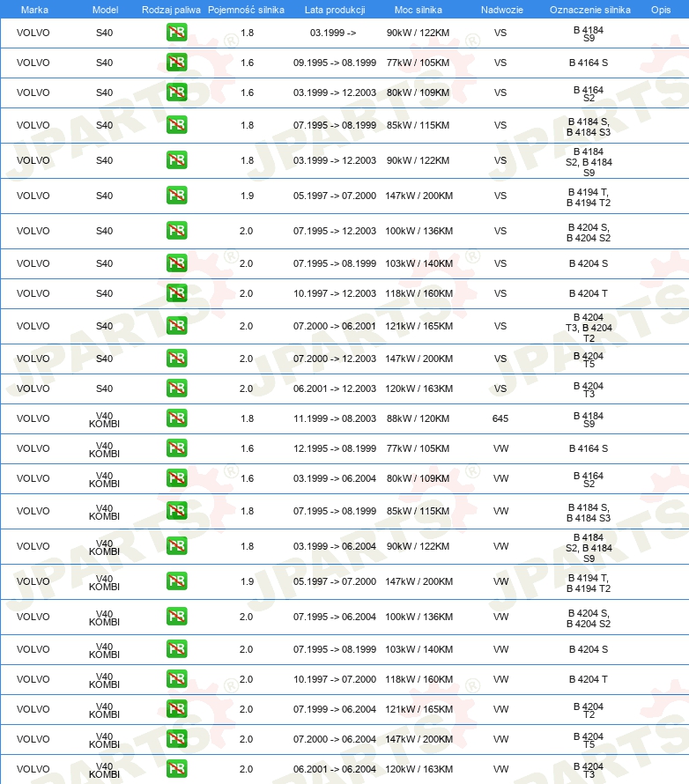689x784 pixels.
Task: Select the '10.1997 -> 12.2003' cell
Action: (x=335, y=293)
